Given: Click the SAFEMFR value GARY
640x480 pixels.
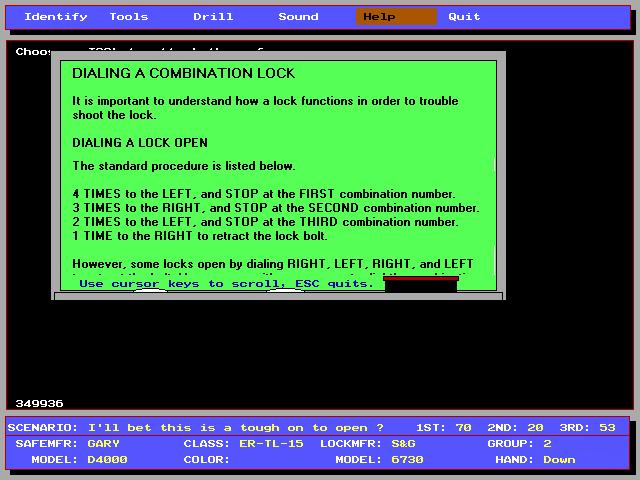Looking at the screenshot, I should pos(103,444).
